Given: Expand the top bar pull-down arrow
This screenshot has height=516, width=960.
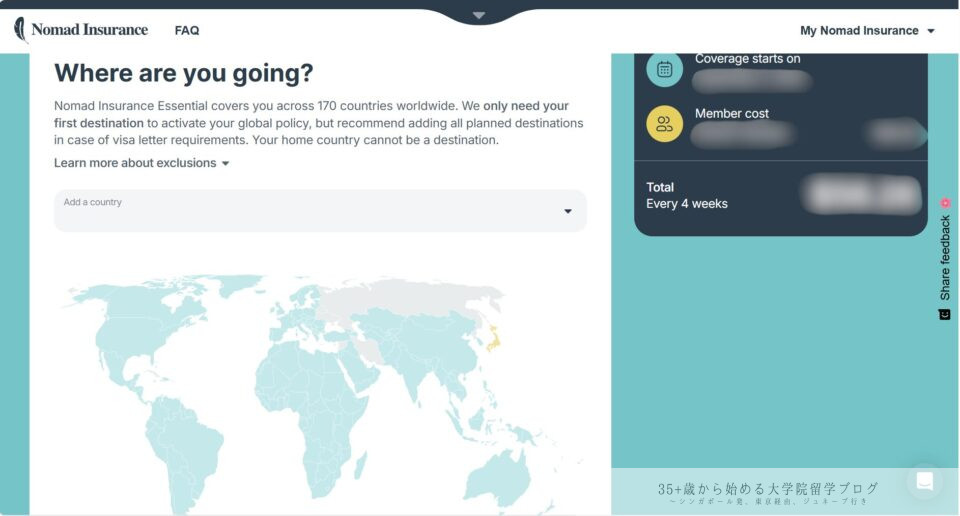Looking at the screenshot, I should click(x=479, y=15).
